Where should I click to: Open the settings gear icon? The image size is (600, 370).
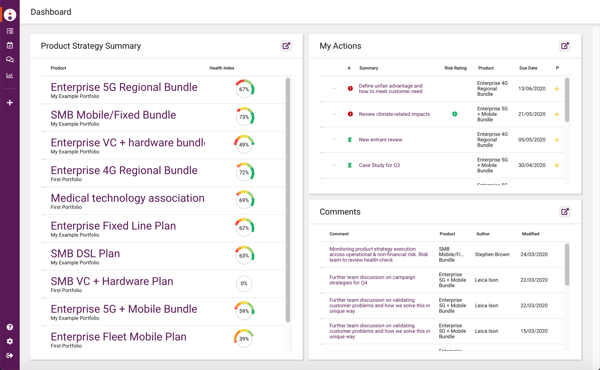tap(10, 341)
